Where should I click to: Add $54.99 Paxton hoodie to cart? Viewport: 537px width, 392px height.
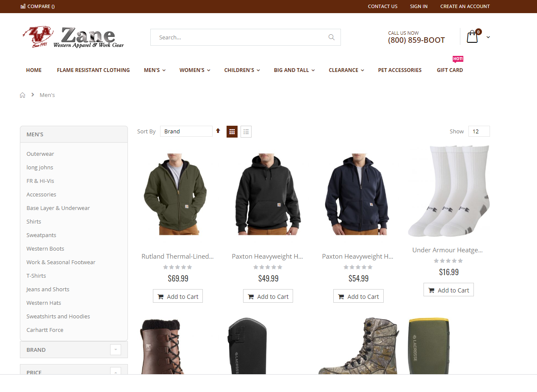pos(358,296)
